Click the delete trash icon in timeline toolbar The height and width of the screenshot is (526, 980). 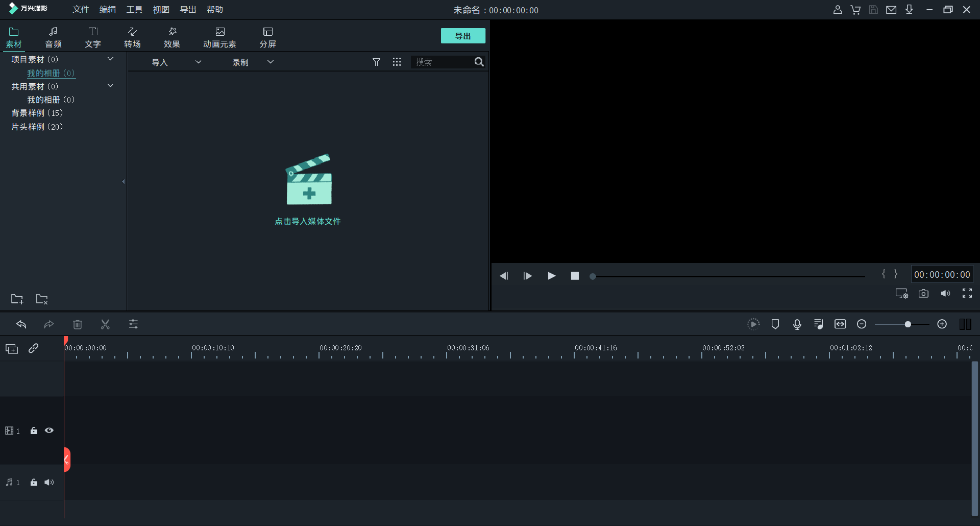pyautogui.click(x=78, y=324)
